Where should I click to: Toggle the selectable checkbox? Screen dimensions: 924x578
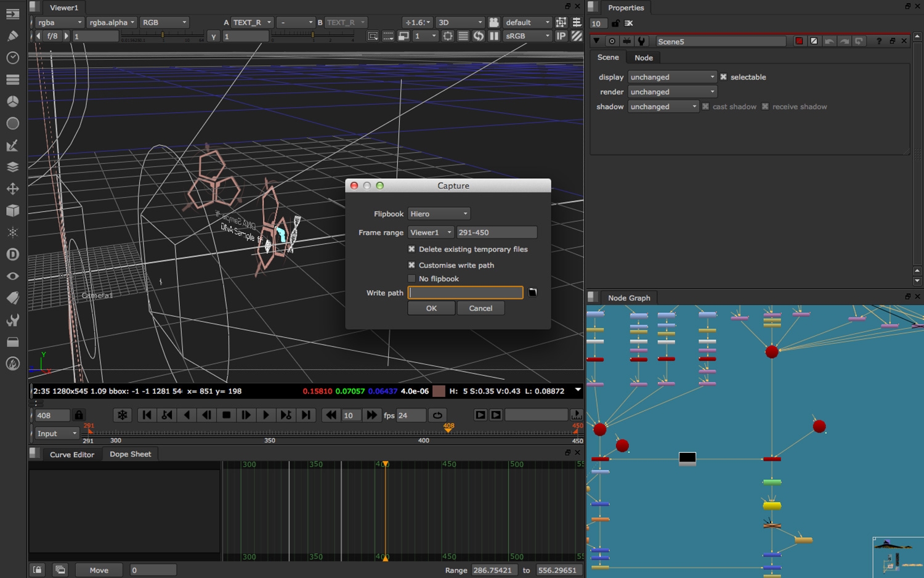pyautogui.click(x=724, y=77)
